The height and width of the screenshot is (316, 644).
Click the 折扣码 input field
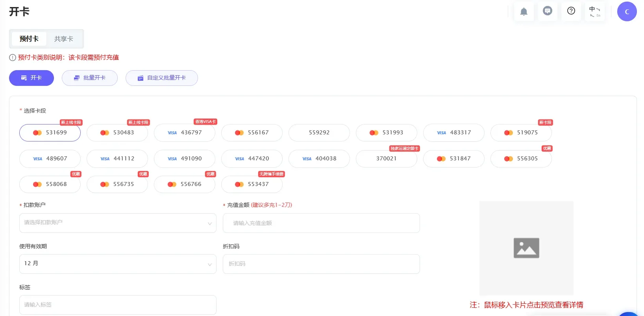[321, 264]
